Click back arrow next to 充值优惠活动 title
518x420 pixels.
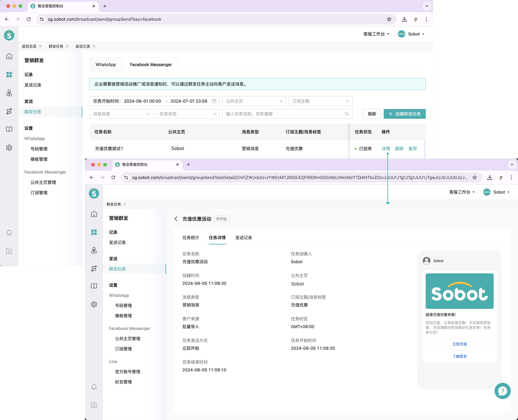tap(176, 219)
